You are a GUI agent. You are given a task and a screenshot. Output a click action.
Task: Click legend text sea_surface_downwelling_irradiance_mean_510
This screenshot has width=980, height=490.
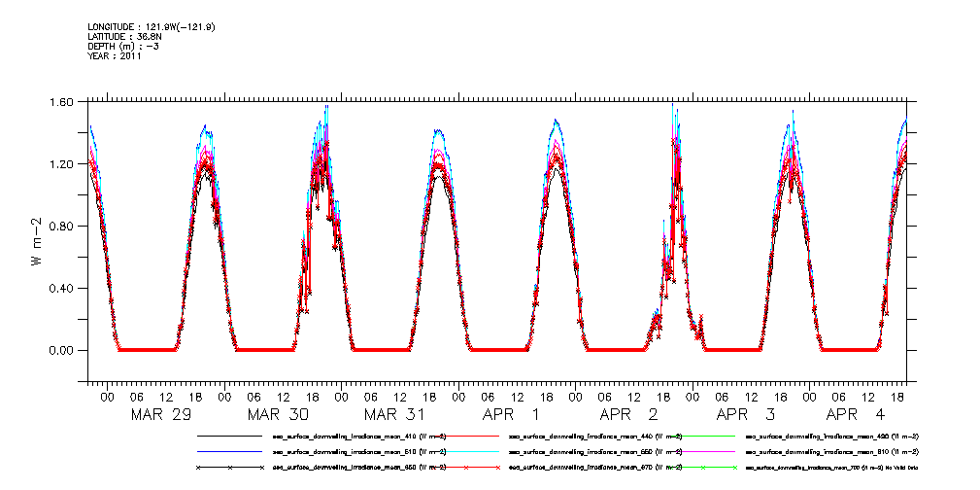(x=358, y=451)
